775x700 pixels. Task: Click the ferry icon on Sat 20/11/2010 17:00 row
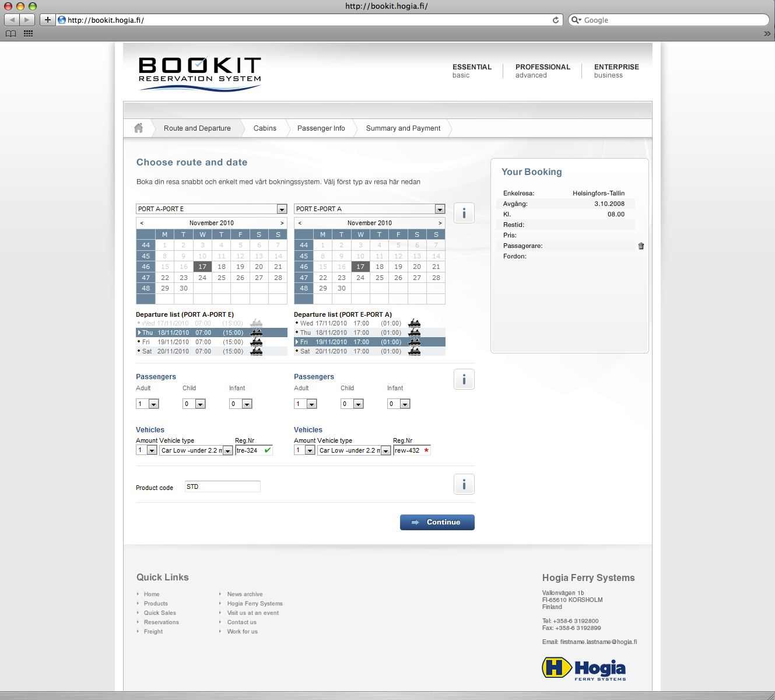click(414, 351)
